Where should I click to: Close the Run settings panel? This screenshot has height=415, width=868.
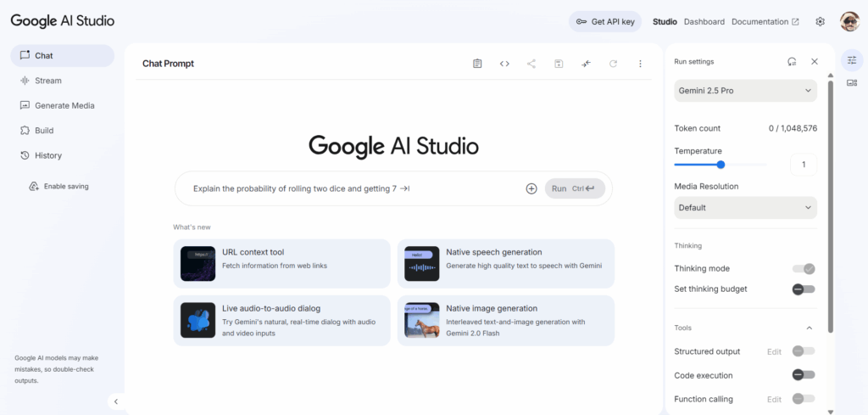(x=815, y=61)
